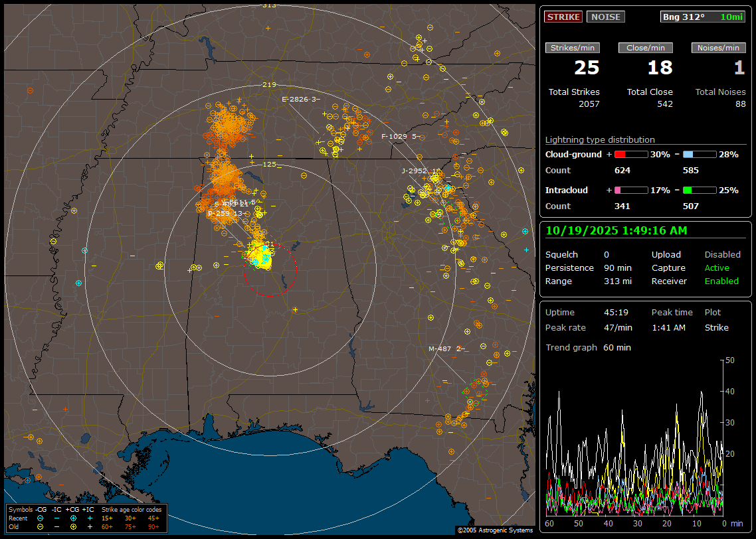
Task: Click the 15+ strike age color code
Action: click(x=107, y=518)
